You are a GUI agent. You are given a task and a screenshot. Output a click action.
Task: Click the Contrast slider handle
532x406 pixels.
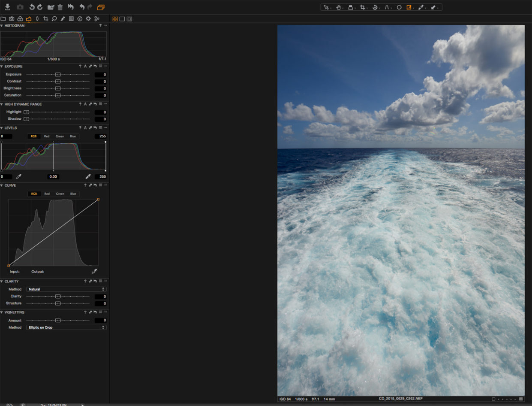pyautogui.click(x=58, y=81)
